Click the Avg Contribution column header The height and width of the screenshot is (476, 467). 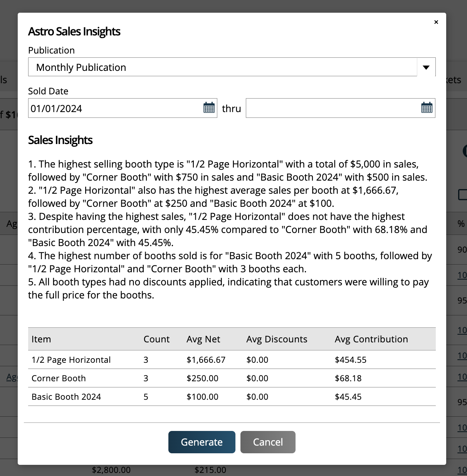(x=371, y=339)
